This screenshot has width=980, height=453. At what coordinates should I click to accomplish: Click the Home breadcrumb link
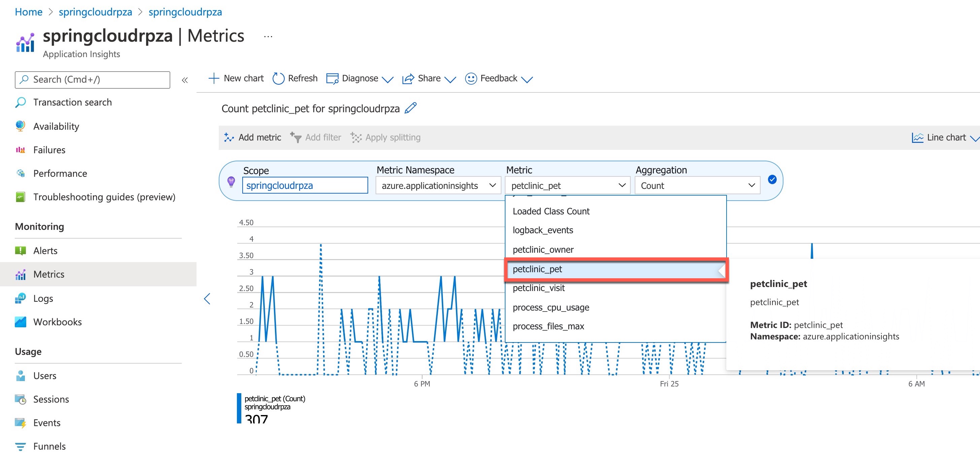[29, 12]
